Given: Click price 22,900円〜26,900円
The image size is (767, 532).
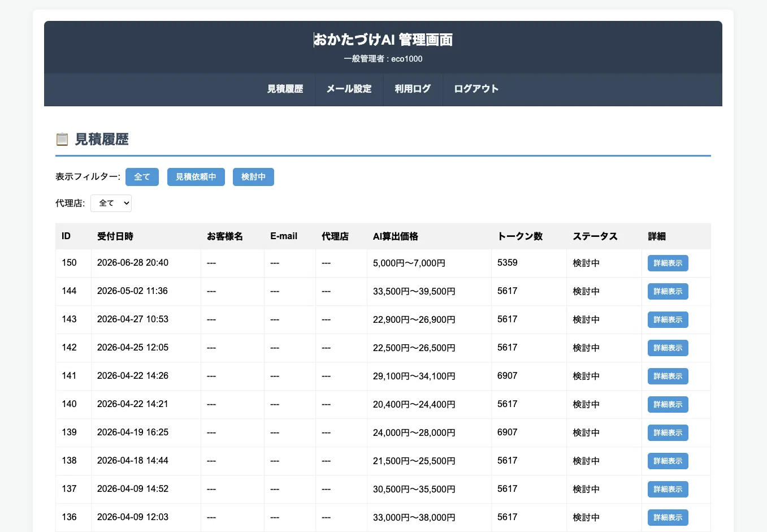Looking at the screenshot, I should click(x=414, y=320).
